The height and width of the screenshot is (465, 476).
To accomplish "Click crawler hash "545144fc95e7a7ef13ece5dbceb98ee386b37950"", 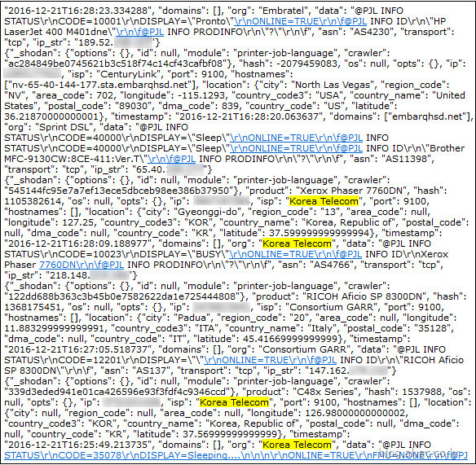I will click(x=119, y=191).
